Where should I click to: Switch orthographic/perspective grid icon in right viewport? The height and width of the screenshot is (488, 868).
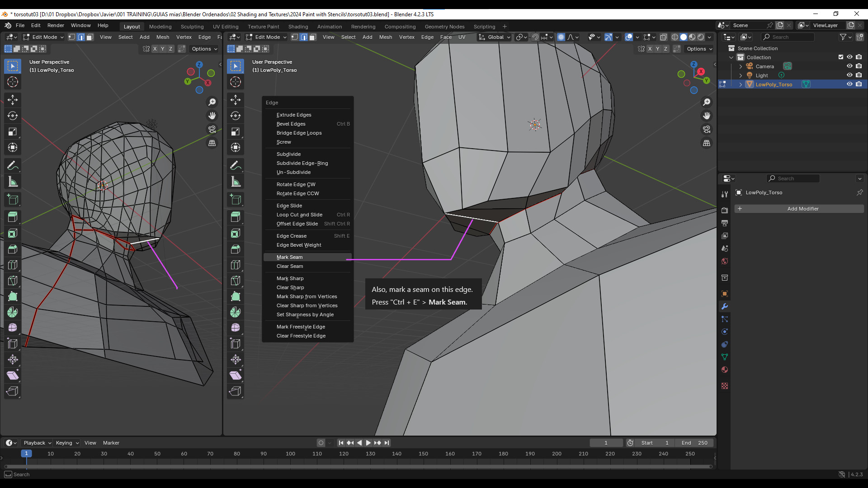(707, 143)
